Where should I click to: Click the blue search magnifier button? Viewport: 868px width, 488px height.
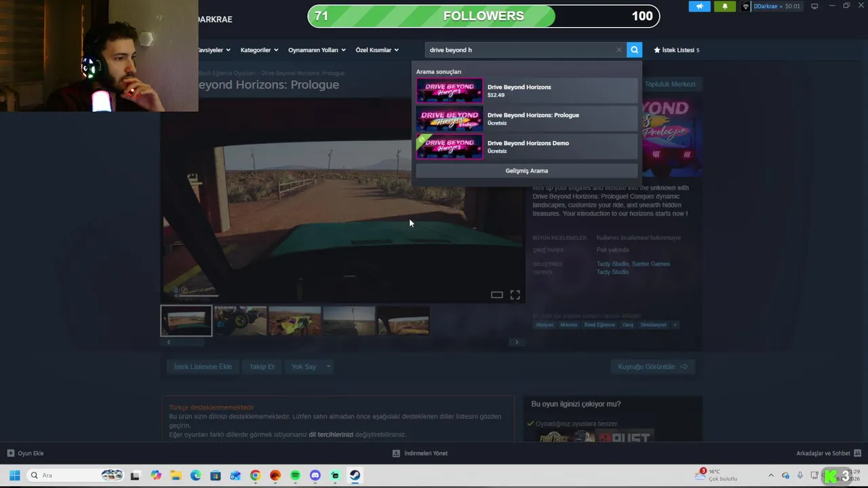tap(634, 49)
